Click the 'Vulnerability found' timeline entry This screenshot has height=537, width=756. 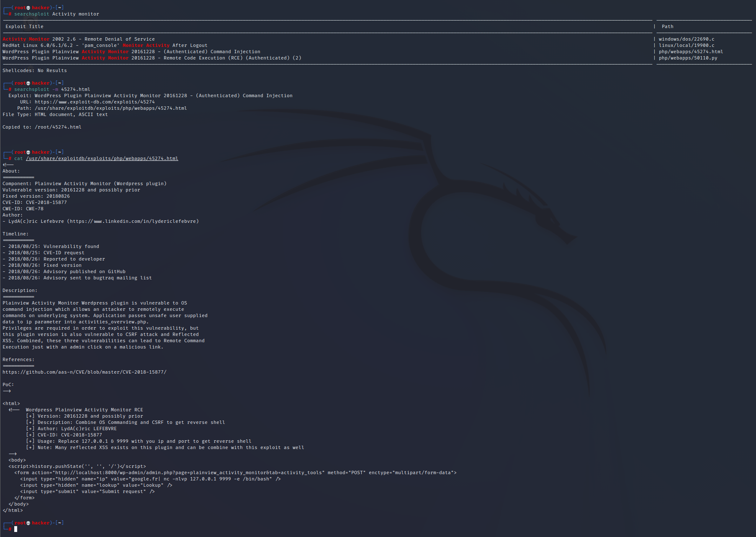click(x=51, y=246)
